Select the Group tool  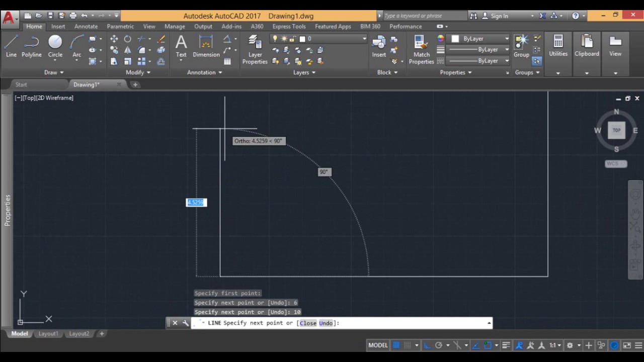coord(521,46)
